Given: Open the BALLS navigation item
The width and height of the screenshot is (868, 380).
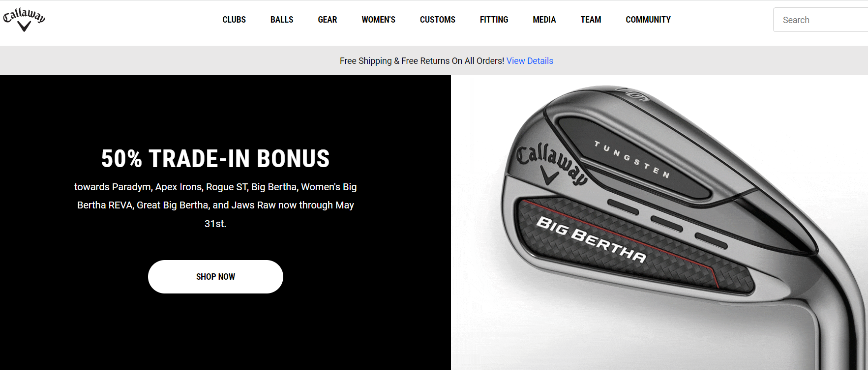Looking at the screenshot, I should pos(282,20).
